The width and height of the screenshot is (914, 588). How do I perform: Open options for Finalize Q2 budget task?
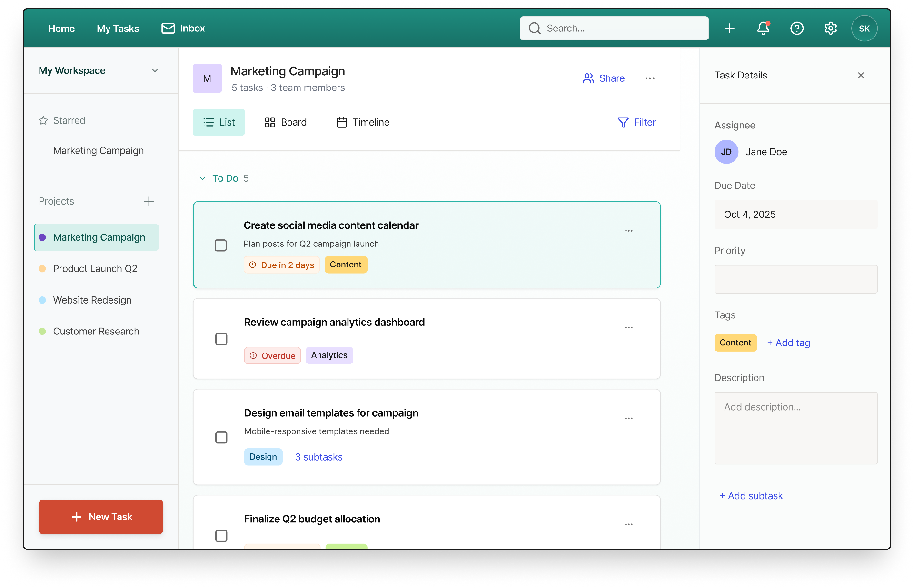(x=629, y=524)
